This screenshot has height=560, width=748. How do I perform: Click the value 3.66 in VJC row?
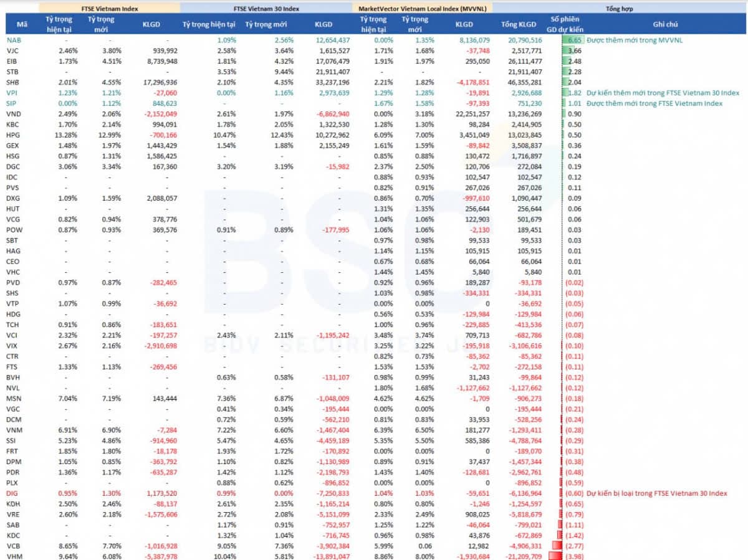click(x=575, y=51)
